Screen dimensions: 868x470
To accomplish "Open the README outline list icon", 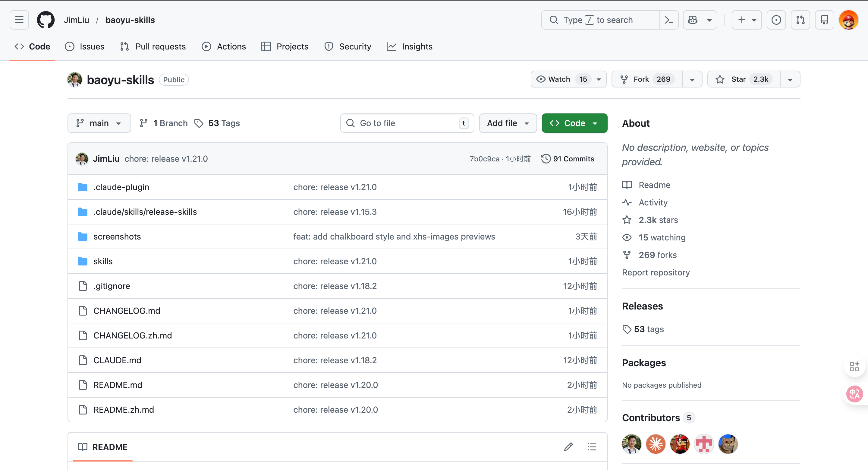I will point(592,447).
